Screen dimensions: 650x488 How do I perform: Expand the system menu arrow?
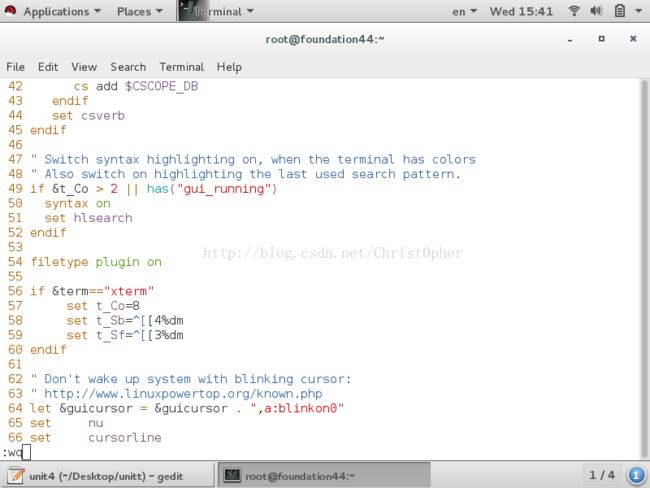click(x=638, y=11)
